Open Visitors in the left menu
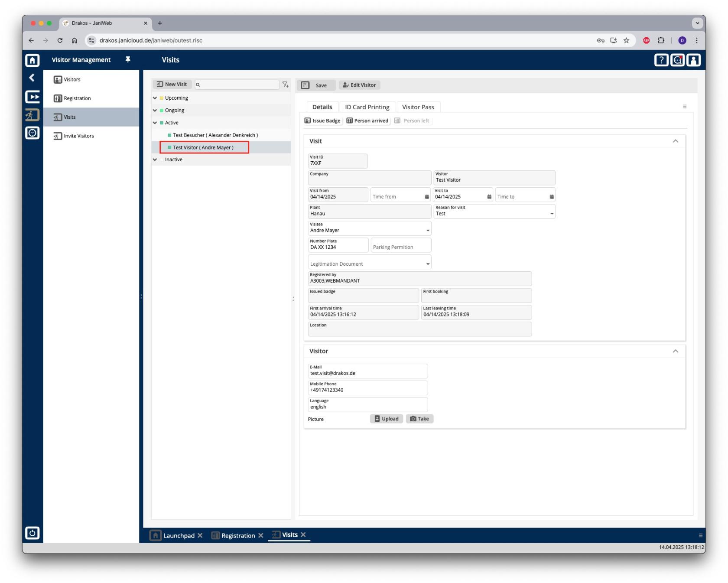 (91, 80)
